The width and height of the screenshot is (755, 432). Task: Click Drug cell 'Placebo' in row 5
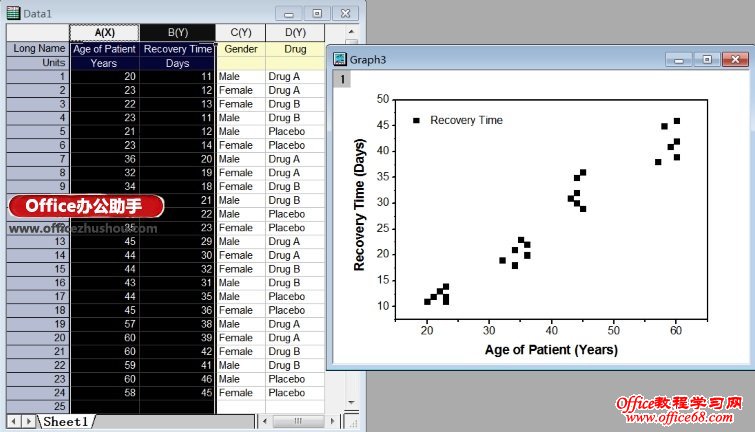point(295,131)
